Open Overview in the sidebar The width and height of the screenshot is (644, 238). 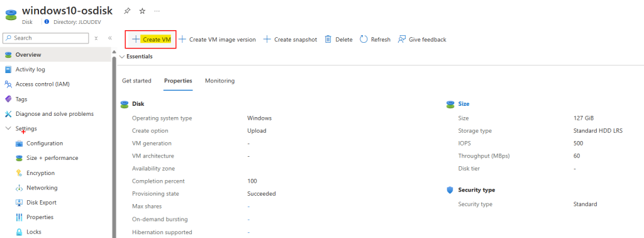(55, 54)
